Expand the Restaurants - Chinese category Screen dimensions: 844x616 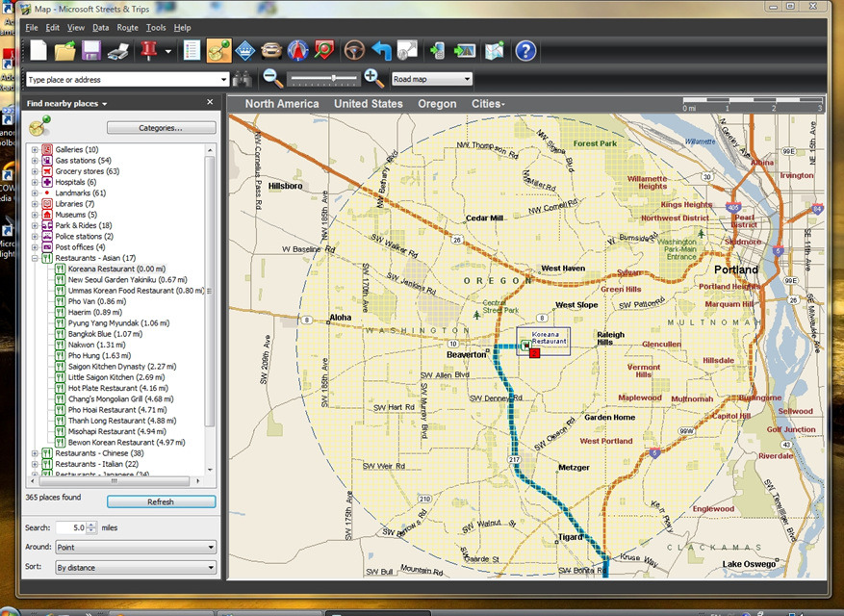coord(36,452)
